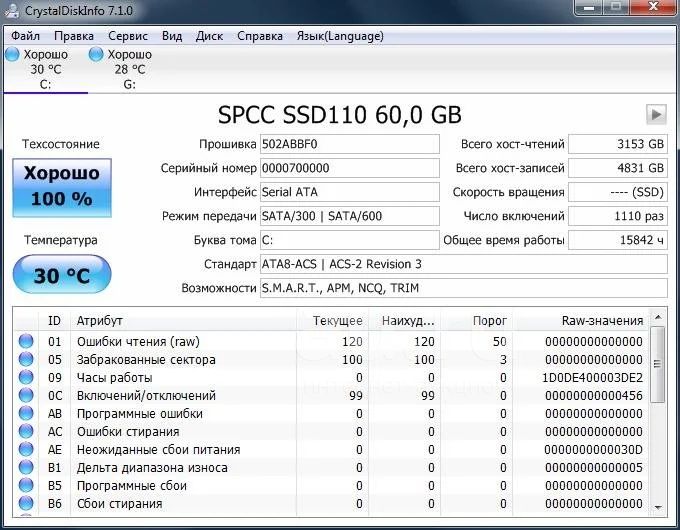
Task: Select the Включений/отключений row
Action: tap(332, 396)
